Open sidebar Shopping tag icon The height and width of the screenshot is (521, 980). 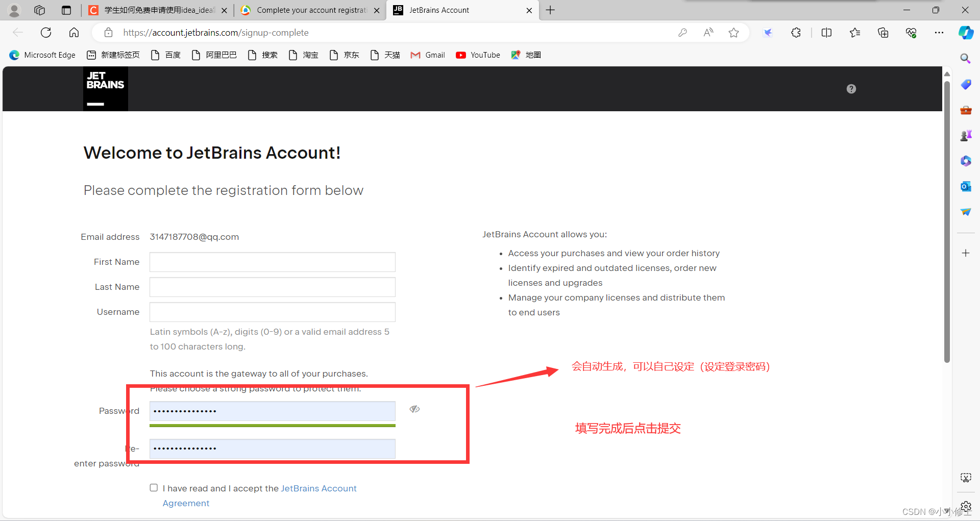pos(966,84)
